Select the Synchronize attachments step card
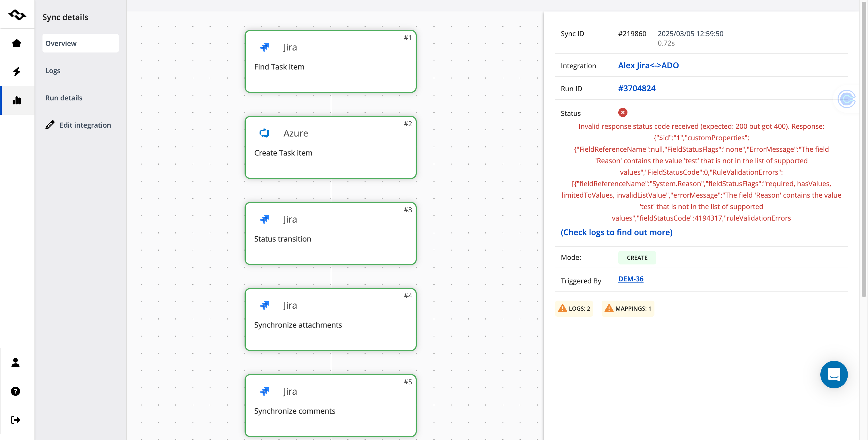868x440 pixels. point(331,320)
